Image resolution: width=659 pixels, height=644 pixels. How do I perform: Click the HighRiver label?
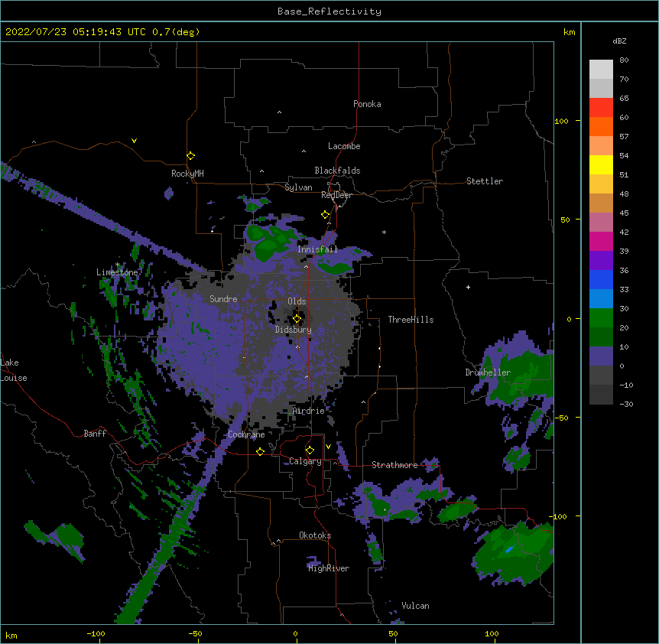(x=329, y=568)
